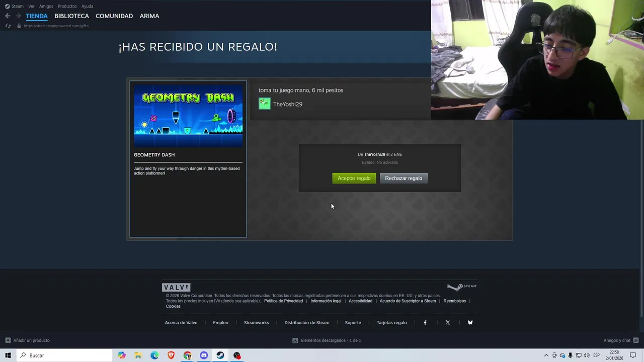Open the Windows notifications center

pyautogui.click(x=633, y=355)
